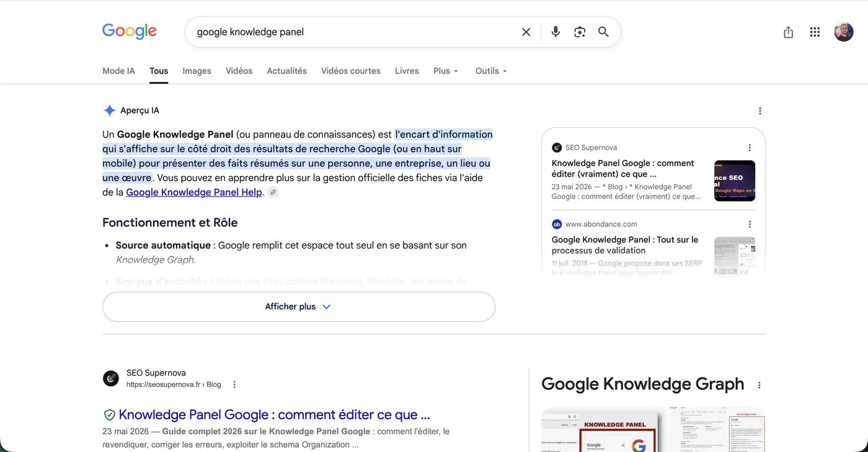
Task: Select the Tous tab
Action: (159, 71)
